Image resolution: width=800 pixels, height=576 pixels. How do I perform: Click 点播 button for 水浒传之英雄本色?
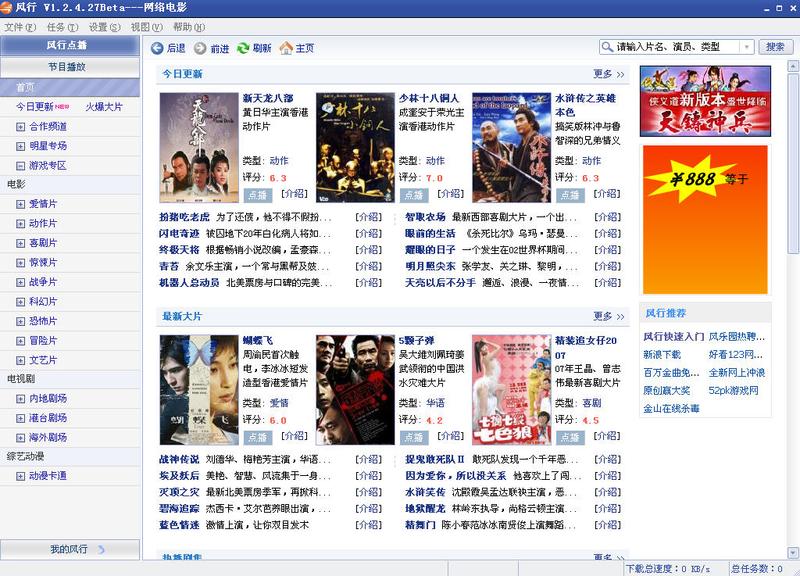pyautogui.click(x=570, y=195)
